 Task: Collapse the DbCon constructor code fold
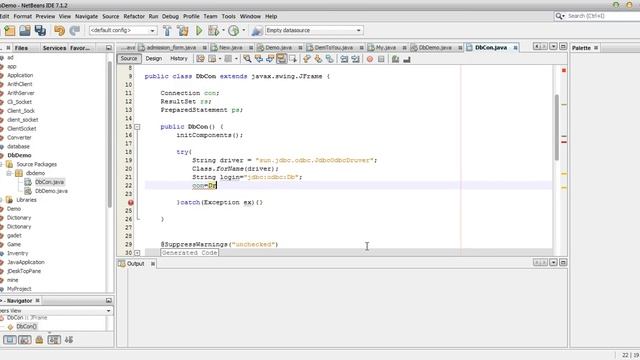(x=138, y=127)
